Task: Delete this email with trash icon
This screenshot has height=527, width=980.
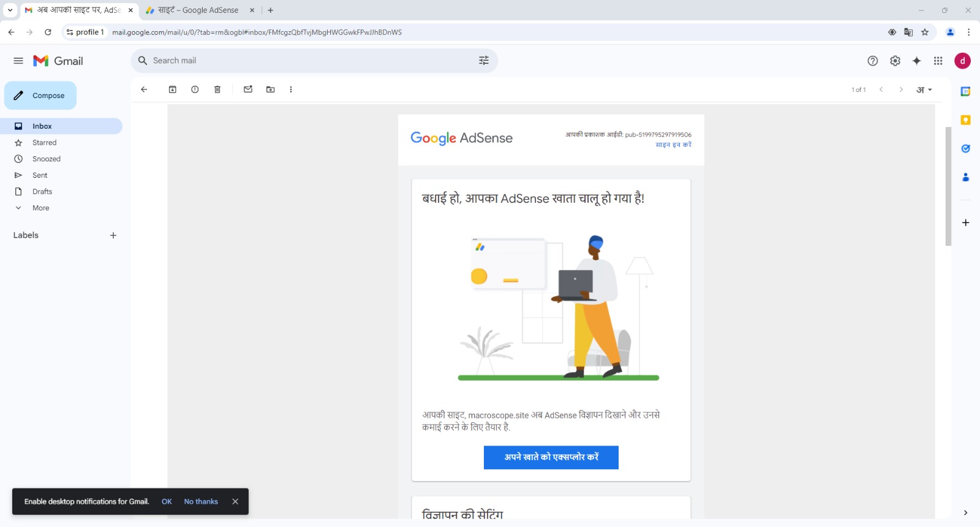Action: pyautogui.click(x=217, y=89)
